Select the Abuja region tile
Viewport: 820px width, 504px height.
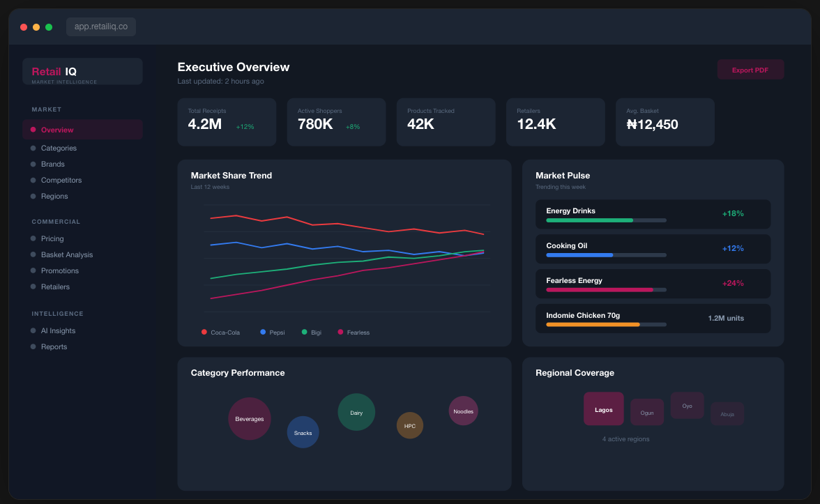tap(727, 413)
